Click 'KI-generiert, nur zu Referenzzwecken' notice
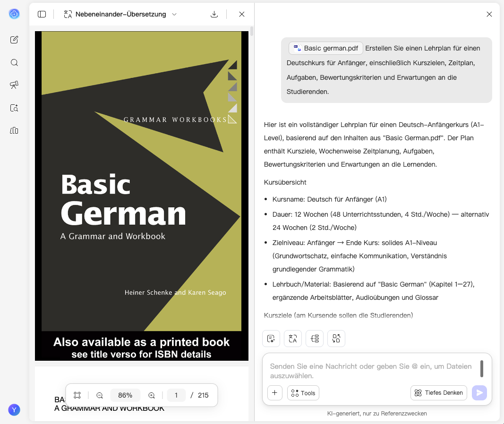 pyautogui.click(x=377, y=414)
